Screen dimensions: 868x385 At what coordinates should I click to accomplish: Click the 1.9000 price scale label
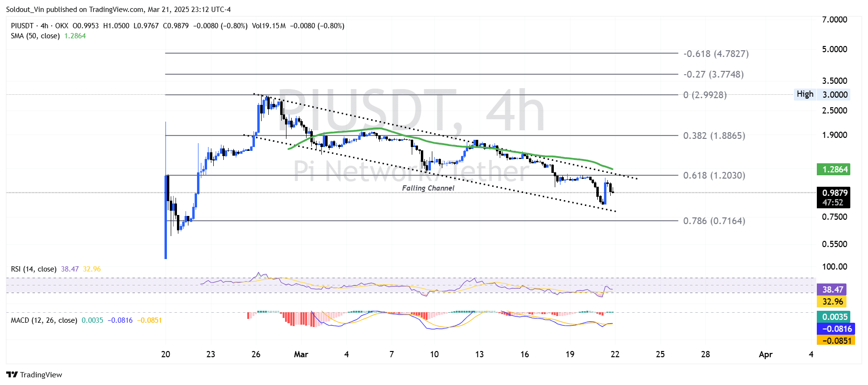tap(835, 135)
